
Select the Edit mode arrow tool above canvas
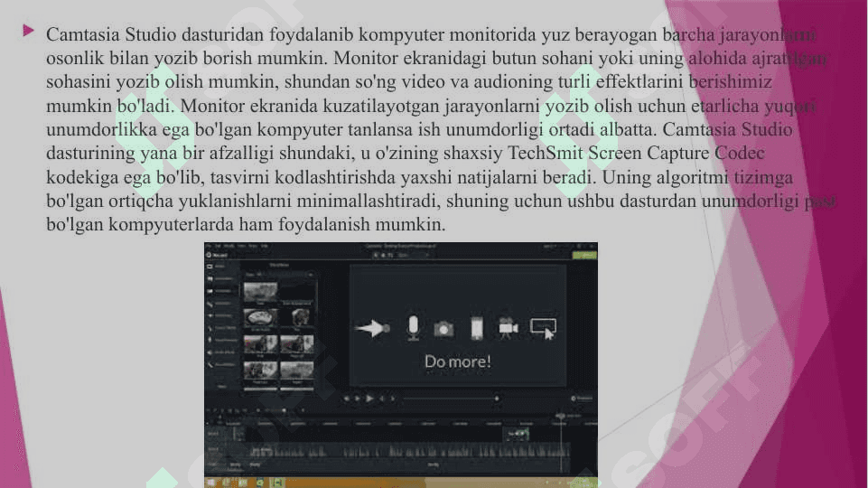point(376,255)
